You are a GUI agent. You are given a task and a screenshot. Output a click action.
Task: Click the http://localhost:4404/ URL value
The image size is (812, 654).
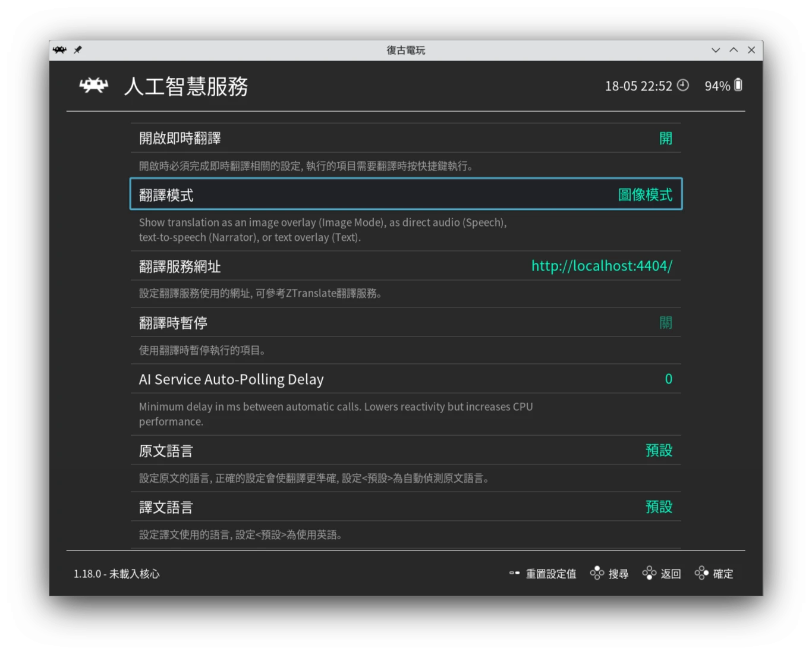coord(602,266)
